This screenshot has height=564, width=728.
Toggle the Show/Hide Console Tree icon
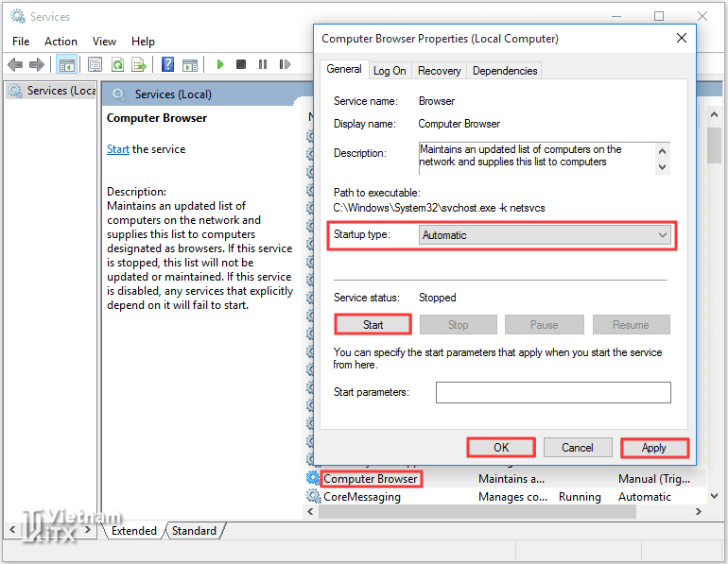pyautogui.click(x=66, y=64)
